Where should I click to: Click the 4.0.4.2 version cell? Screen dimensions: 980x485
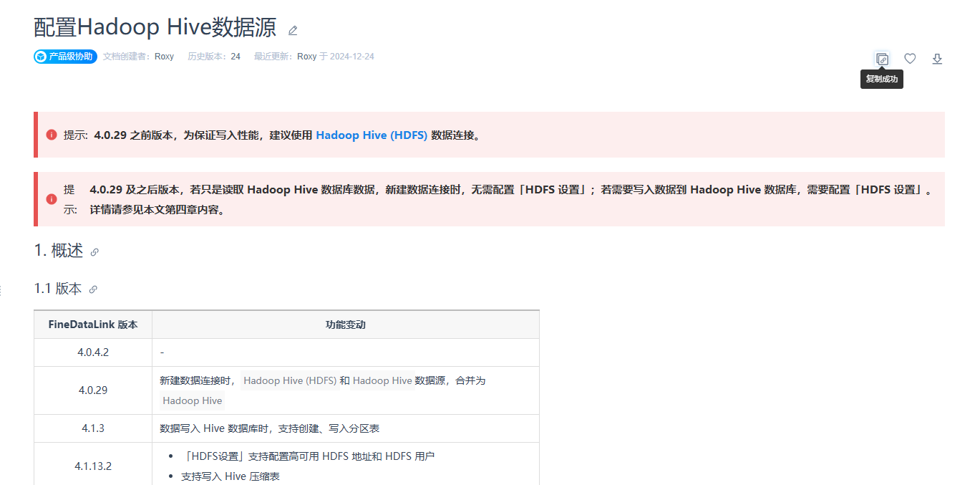click(x=93, y=352)
